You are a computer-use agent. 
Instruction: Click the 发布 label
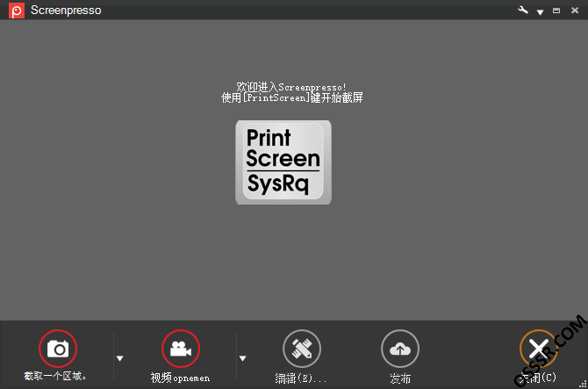point(400,378)
